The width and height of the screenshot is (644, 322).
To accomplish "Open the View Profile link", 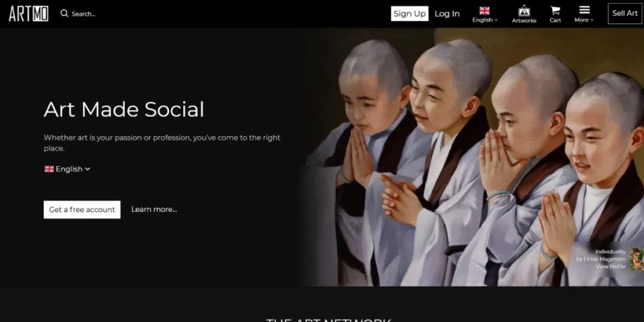I will pos(611,267).
